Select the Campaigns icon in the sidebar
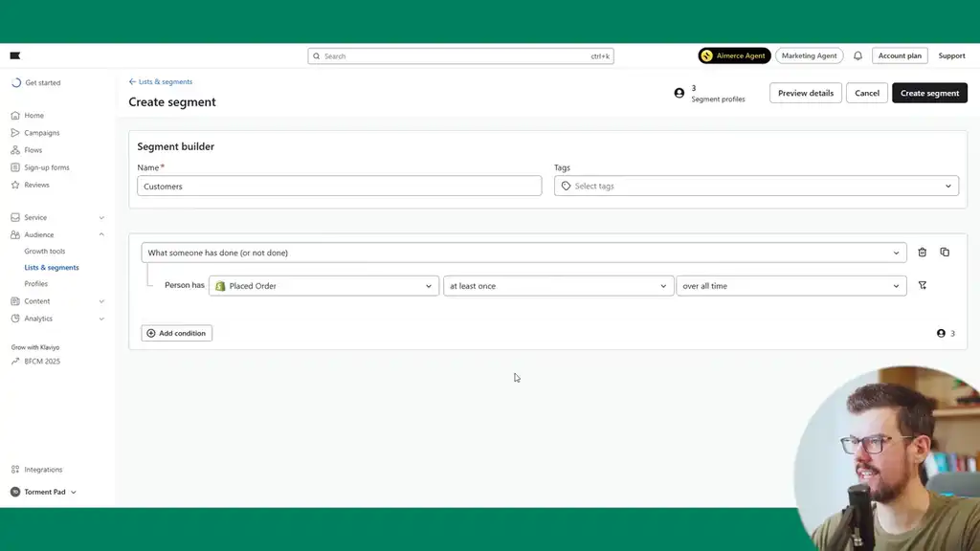 (x=14, y=132)
